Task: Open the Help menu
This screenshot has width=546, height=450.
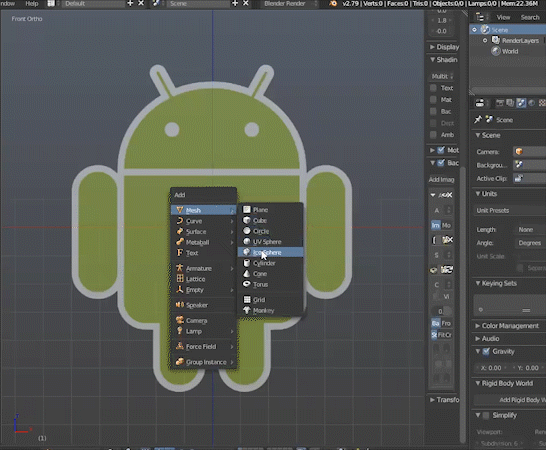Action: coord(32,3)
